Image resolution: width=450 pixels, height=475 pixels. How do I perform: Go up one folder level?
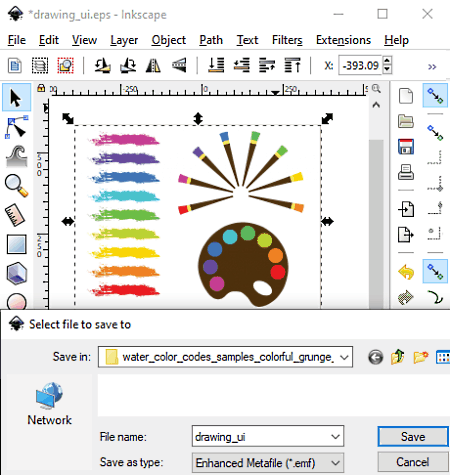click(x=398, y=357)
